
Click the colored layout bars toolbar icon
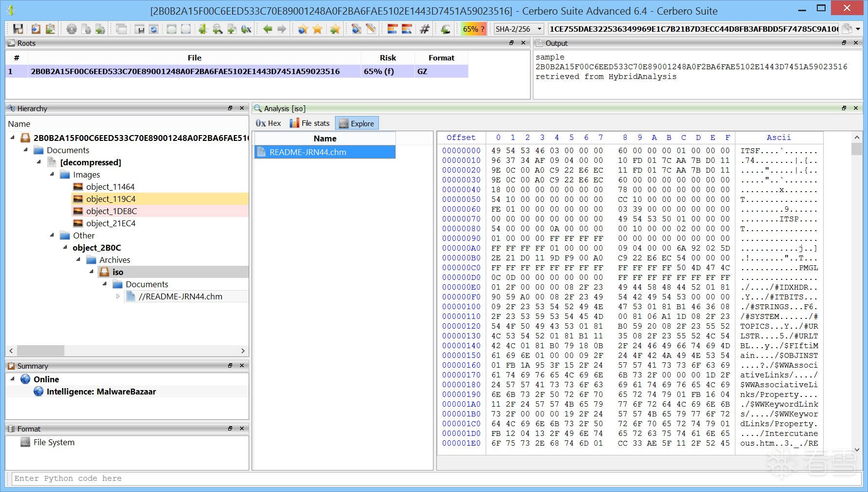tap(392, 29)
